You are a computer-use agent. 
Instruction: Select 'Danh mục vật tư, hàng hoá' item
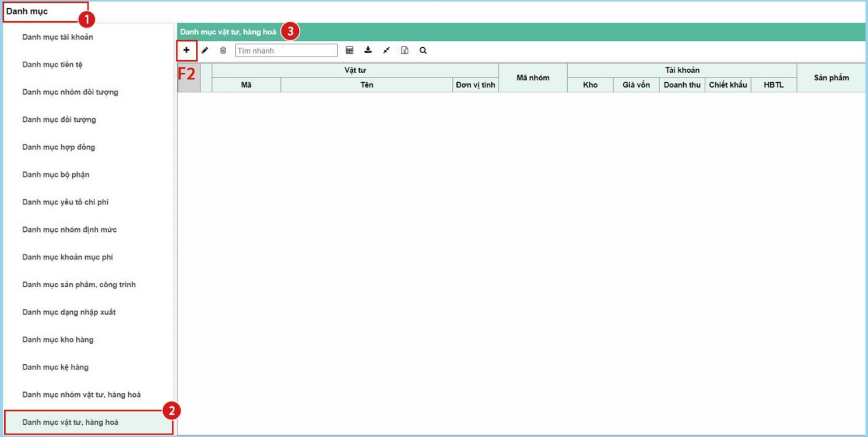pyautogui.click(x=71, y=422)
